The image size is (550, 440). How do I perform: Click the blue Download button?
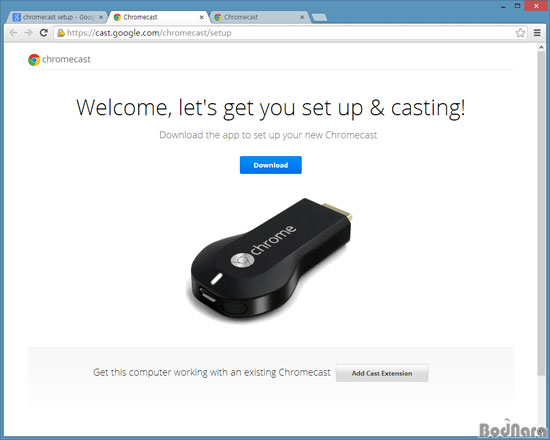[271, 165]
